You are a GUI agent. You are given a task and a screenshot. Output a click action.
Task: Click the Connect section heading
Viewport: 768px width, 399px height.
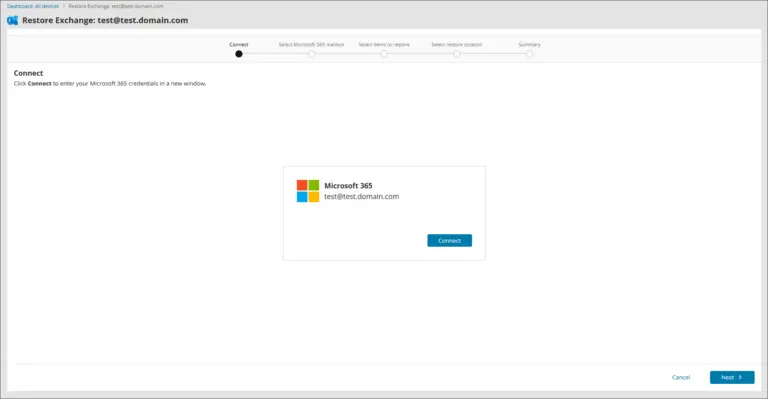(28, 73)
